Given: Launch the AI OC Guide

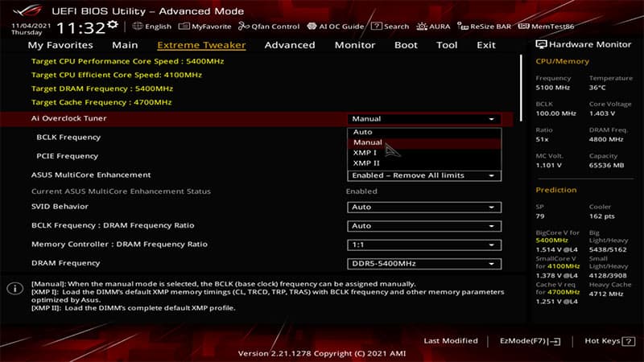Looking at the screenshot, I should pyautogui.click(x=336, y=27).
